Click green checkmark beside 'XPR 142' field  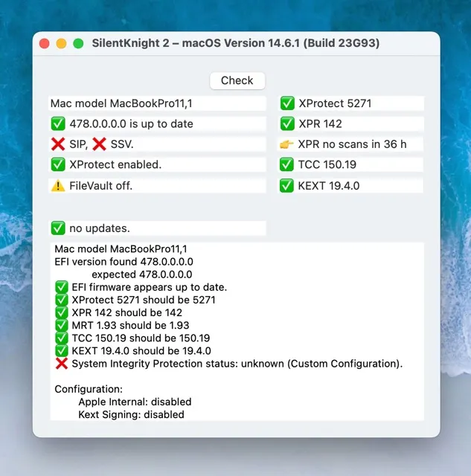coord(287,124)
